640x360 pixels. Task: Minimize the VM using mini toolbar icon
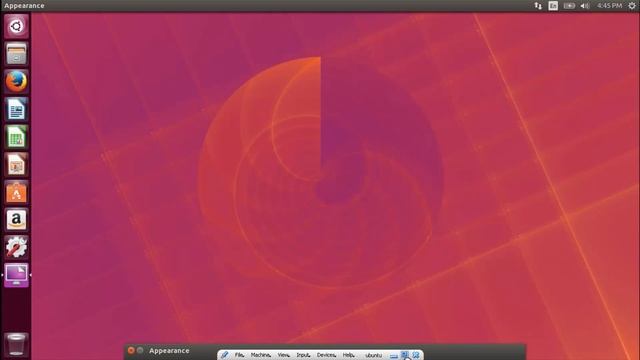pyautogui.click(x=393, y=356)
